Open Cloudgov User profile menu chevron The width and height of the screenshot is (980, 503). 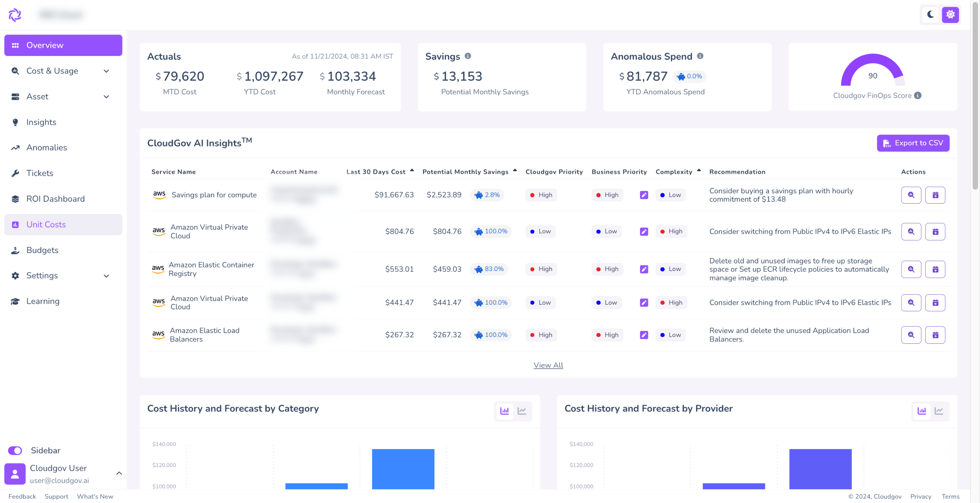(119, 474)
